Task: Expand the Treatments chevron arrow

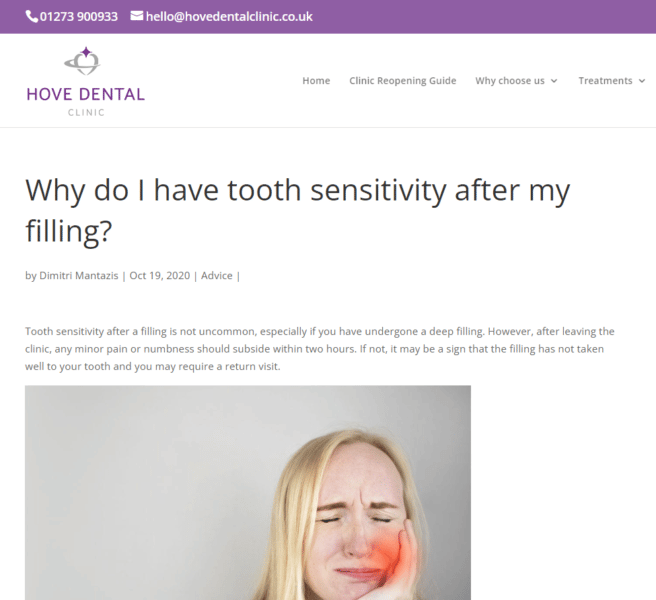Action: (642, 81)
